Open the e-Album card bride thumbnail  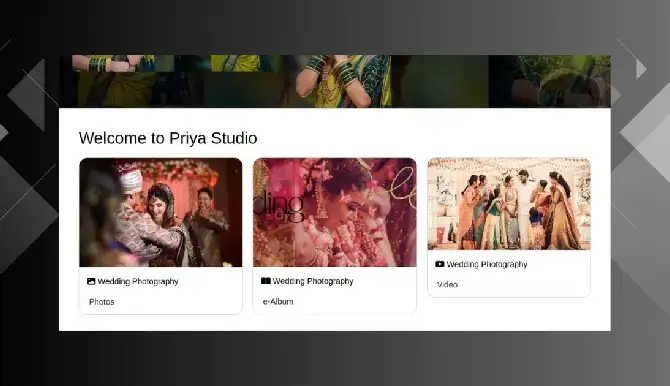click(x=335, y=212)
